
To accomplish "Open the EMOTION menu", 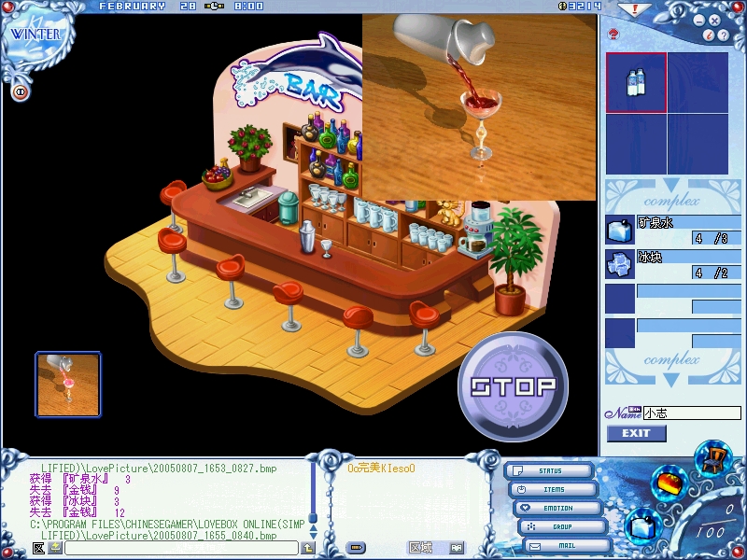I will coord(557,508).
